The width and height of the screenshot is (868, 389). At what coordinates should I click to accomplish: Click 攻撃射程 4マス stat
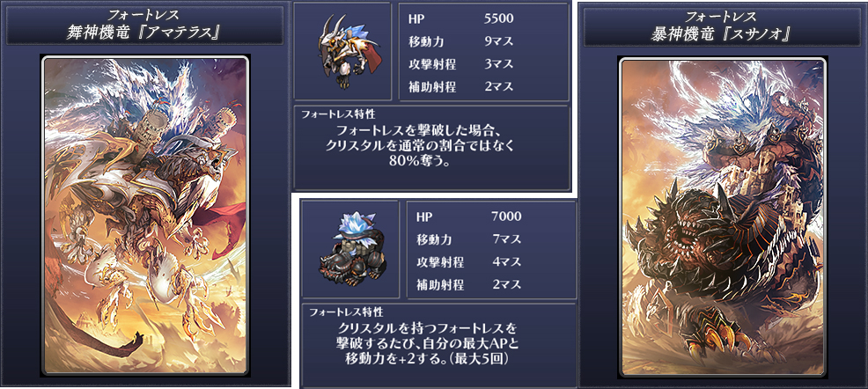click(468, 261)
